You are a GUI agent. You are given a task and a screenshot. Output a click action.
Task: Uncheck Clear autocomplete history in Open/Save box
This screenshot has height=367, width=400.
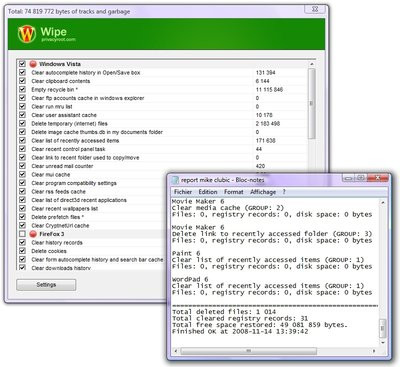[22, 72]
